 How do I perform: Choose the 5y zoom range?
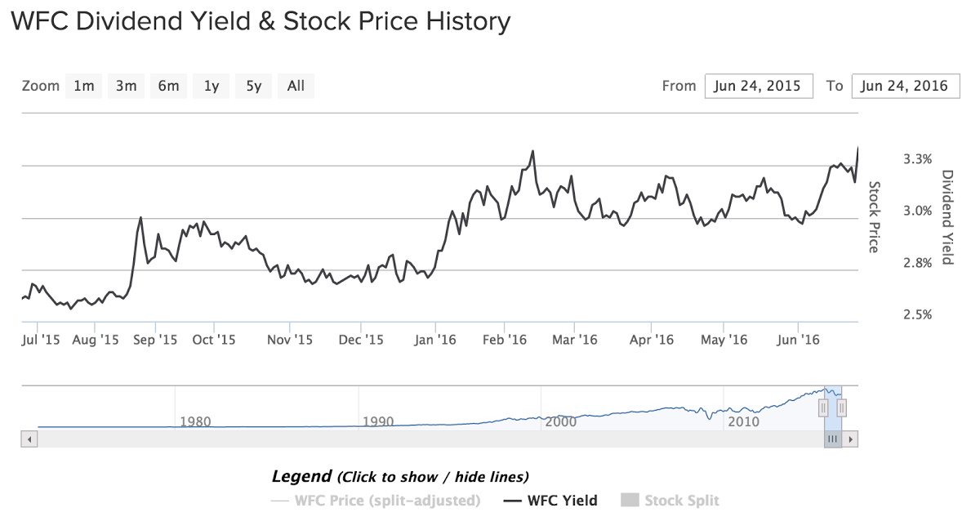click(x=254, y=86)
